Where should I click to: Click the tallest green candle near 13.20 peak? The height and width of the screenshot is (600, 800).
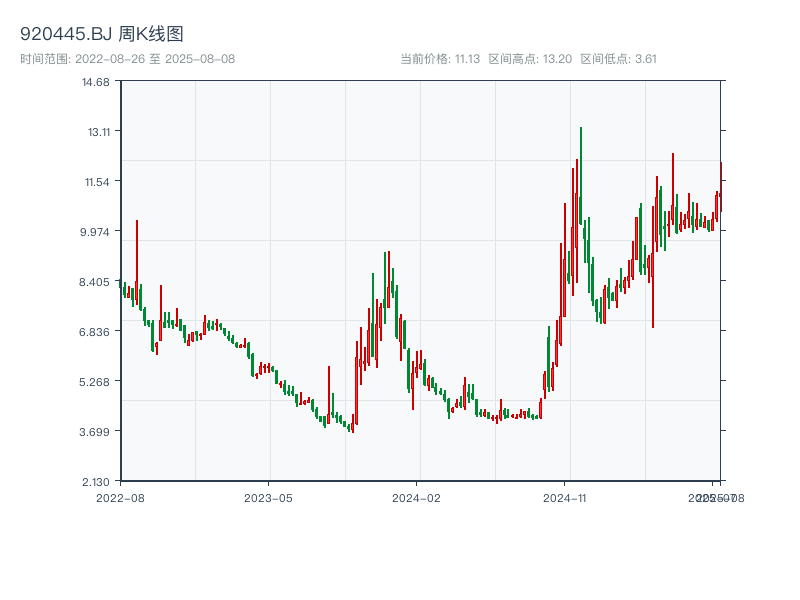click(x=581, y=176)
